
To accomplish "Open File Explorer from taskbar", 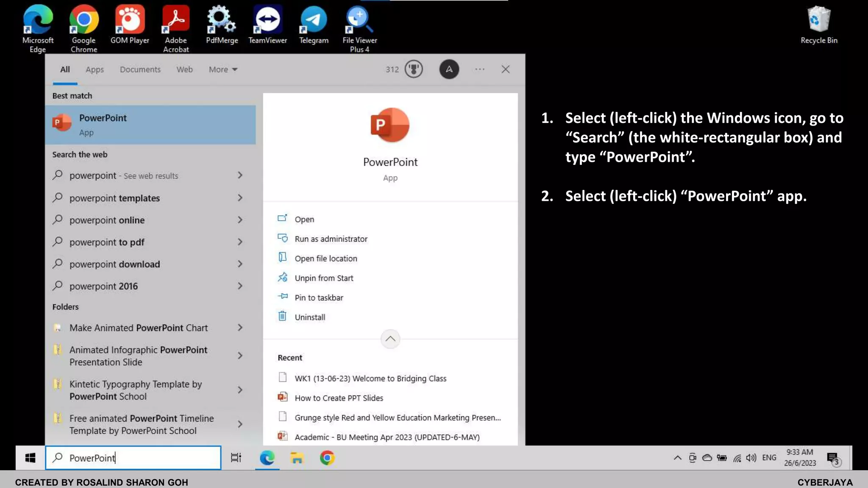I will tap(297, 458).
